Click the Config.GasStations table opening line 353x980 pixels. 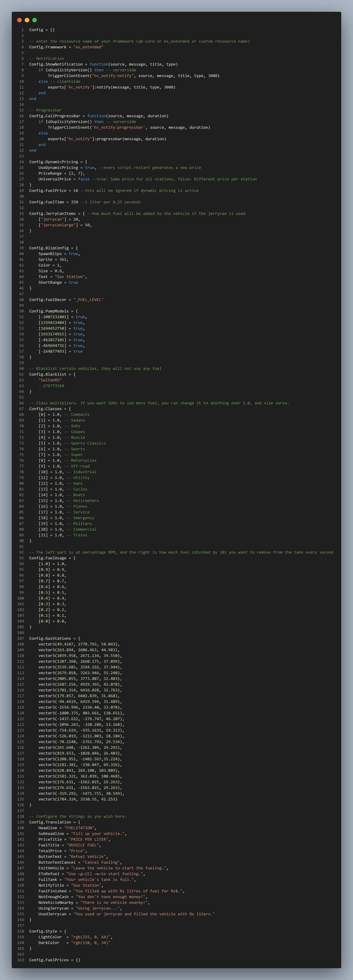tap(55, 638)
